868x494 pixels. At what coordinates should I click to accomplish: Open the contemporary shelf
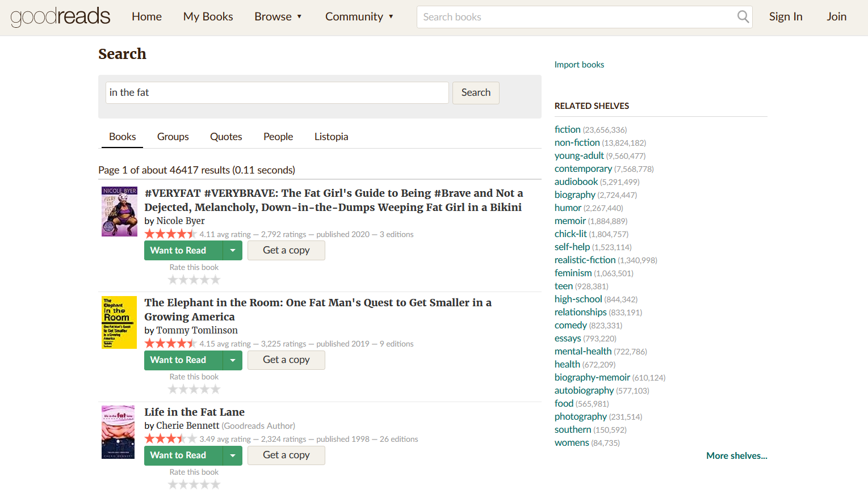point(583,169)
